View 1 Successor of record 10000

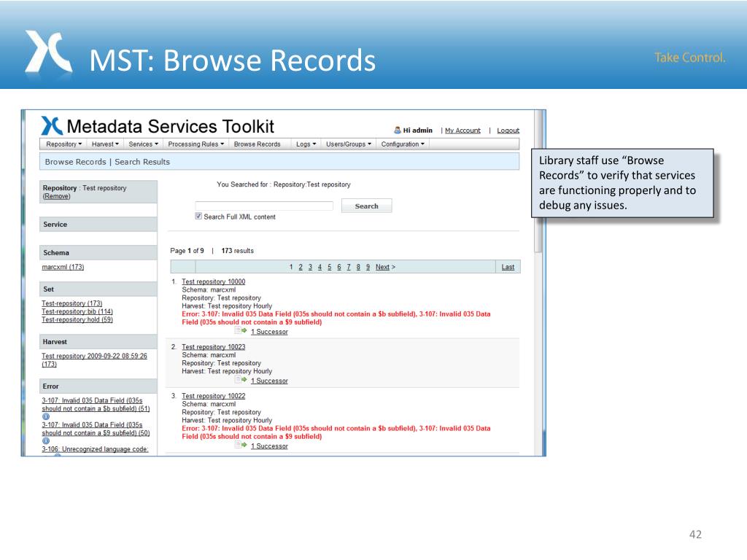pos(270,332)
